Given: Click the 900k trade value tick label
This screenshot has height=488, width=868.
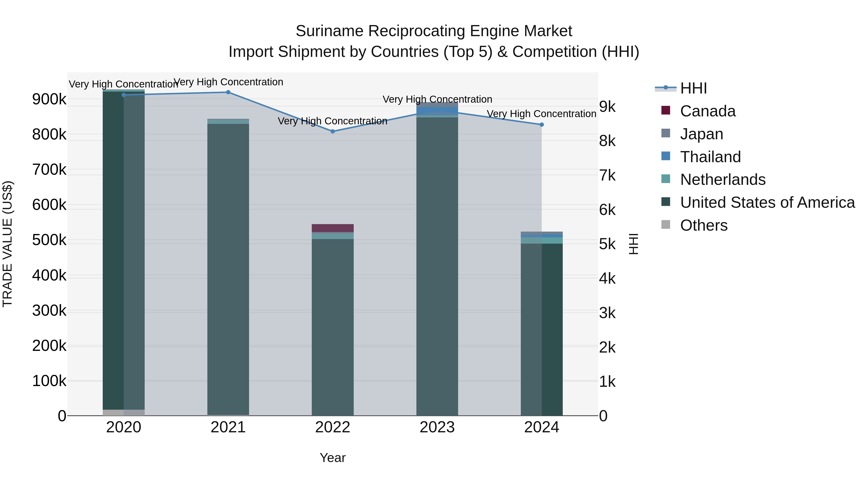Looking at the screenshot, I should tap(49, 99).
